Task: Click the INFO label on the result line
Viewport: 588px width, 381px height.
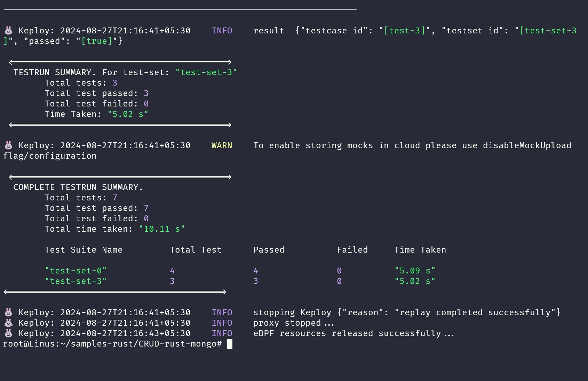Action: pyautogui.click(x=222, y=31)
